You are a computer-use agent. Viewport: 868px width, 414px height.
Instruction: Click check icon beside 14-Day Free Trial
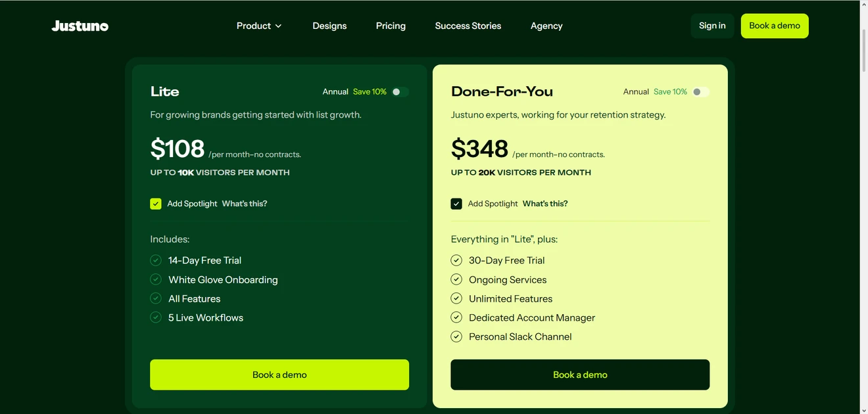click(156, 260)
